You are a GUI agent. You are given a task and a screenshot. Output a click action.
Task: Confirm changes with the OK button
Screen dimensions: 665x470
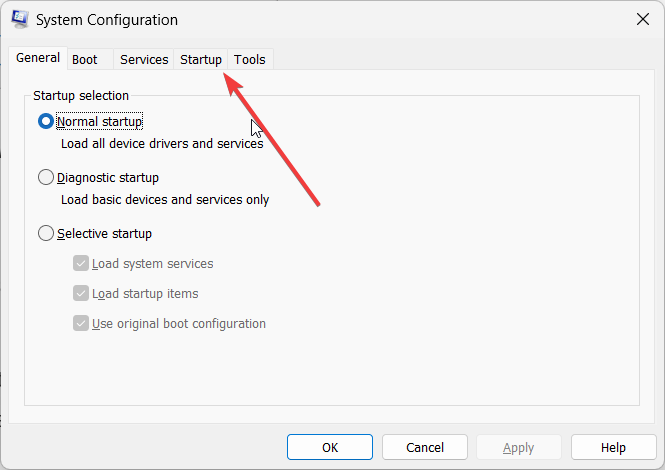(330, 448)
